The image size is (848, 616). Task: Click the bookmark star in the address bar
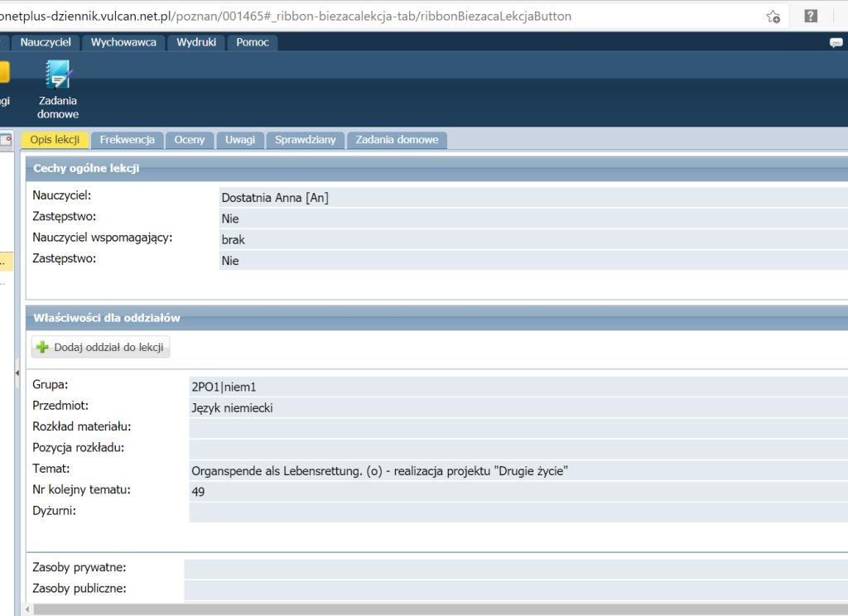point(773,17)
